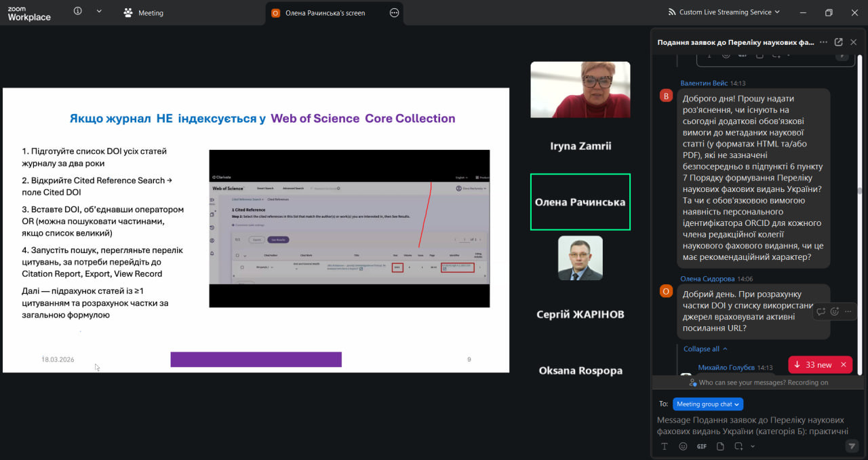Expand the chevron next to meeting info

99,12
